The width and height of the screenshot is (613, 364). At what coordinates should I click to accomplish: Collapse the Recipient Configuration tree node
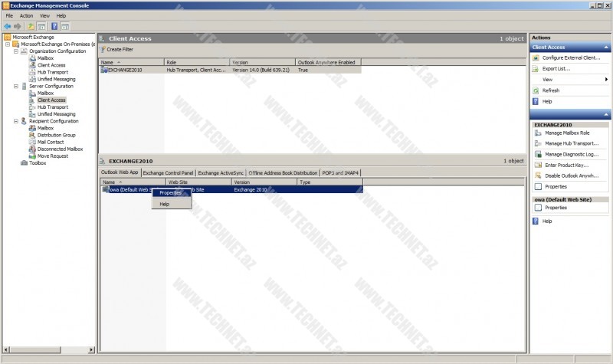[16, 121]
